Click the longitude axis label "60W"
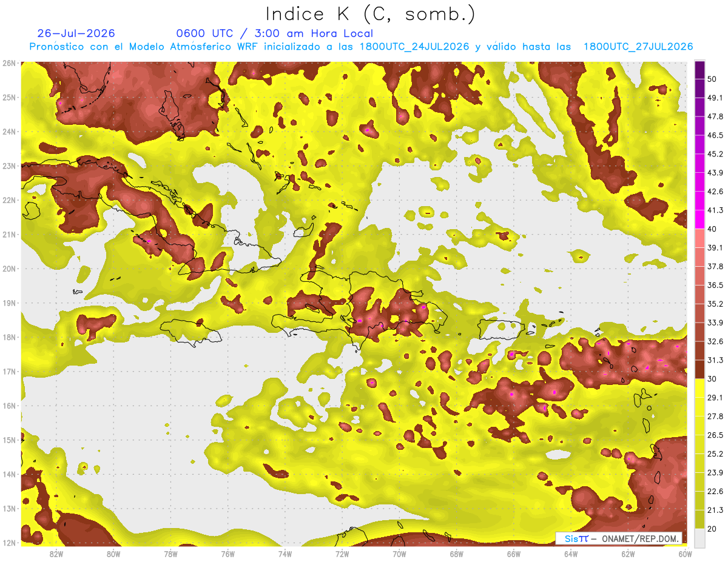Viewport: 728px width, 562px height. 686,554
